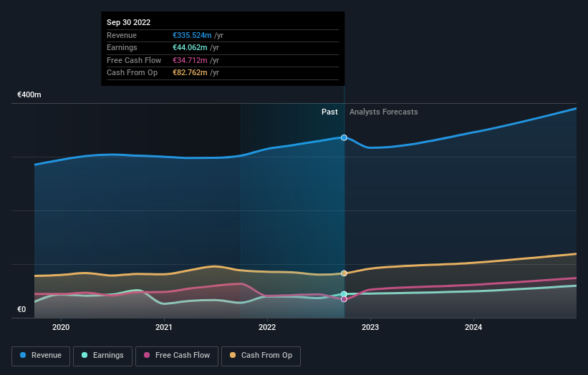Click the Revenue row label in tooltip
Viewport: 588px width, 375px height.
(x=122, y=35)
